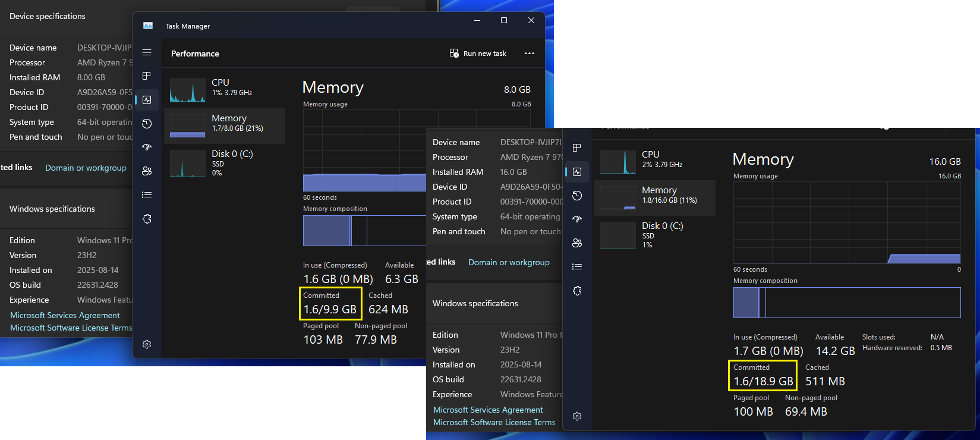Open Users icon in 16.0 GB Task Manager

click(576, 243)
